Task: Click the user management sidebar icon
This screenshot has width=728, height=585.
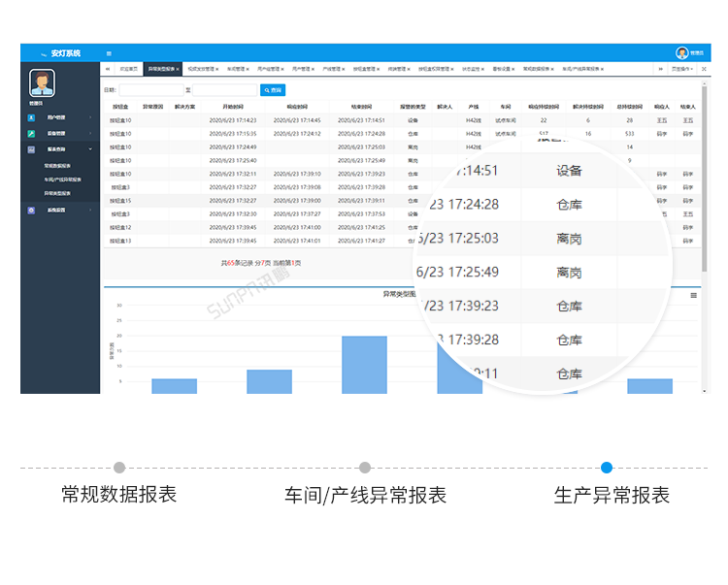Action: [32, 117]
